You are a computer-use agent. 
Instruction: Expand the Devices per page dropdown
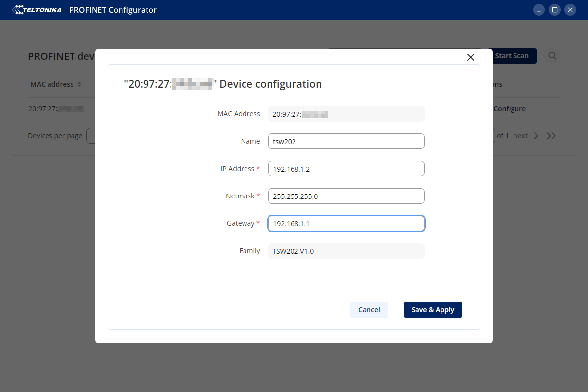coord(91,136)
